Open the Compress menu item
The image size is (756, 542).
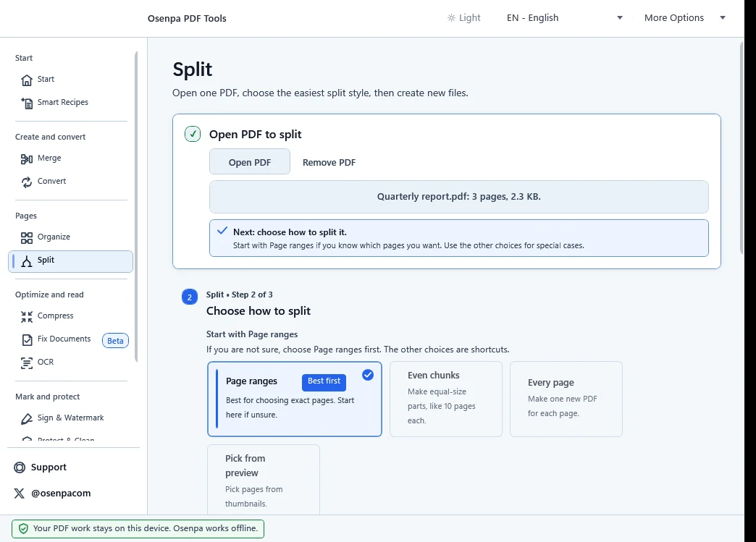(70, 316)
